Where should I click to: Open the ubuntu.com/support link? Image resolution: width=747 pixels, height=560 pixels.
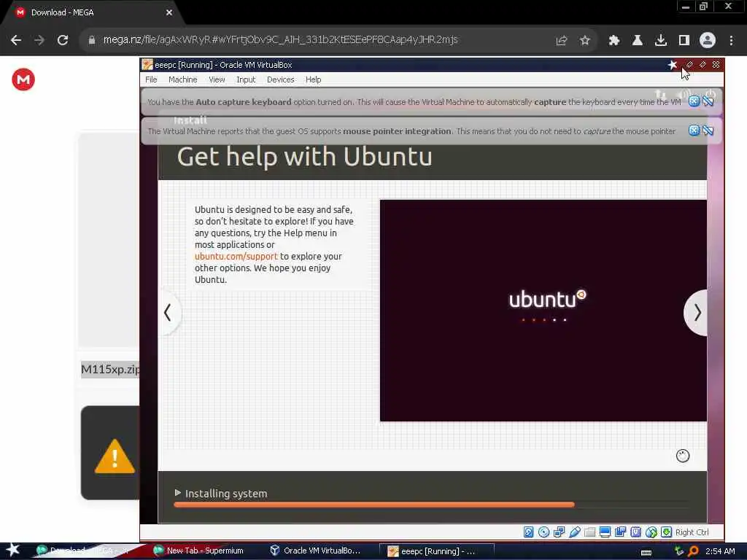pyautogui.click(x=236, y=256)
